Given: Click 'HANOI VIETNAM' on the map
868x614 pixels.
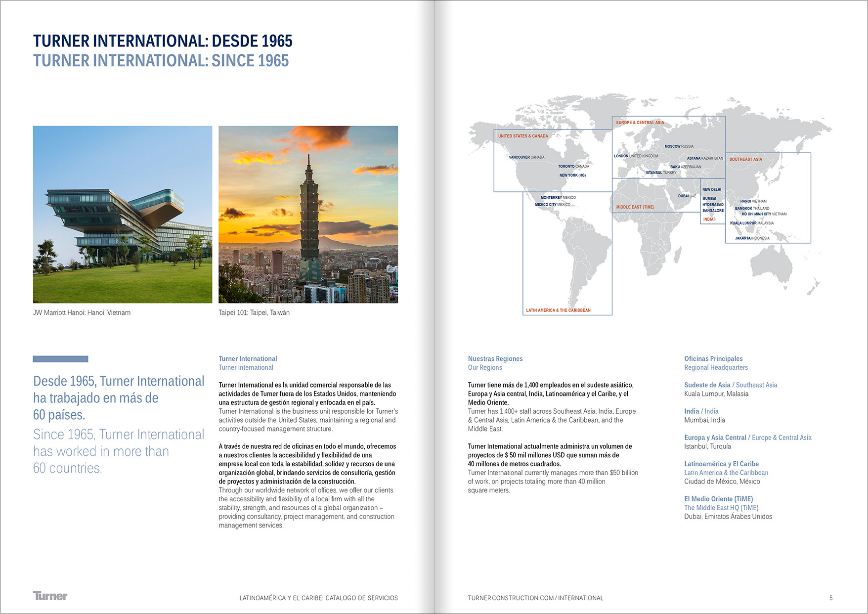Looking at the screenshot, I should (x=753, y=201).
